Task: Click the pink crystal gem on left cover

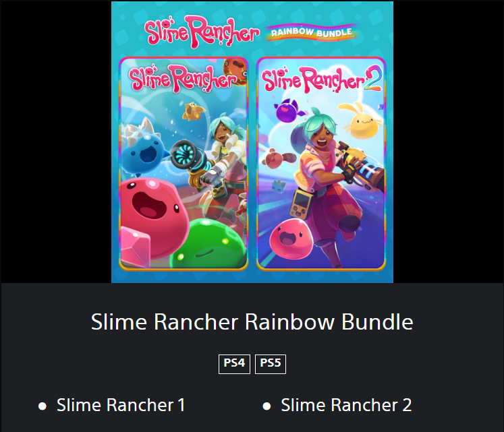Action: pos(136,247)
